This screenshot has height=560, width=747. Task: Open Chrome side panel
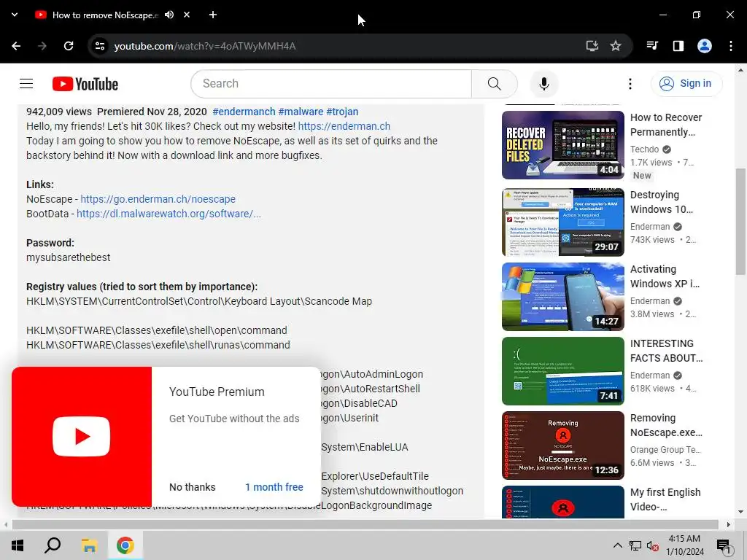(x=678, y=46)
